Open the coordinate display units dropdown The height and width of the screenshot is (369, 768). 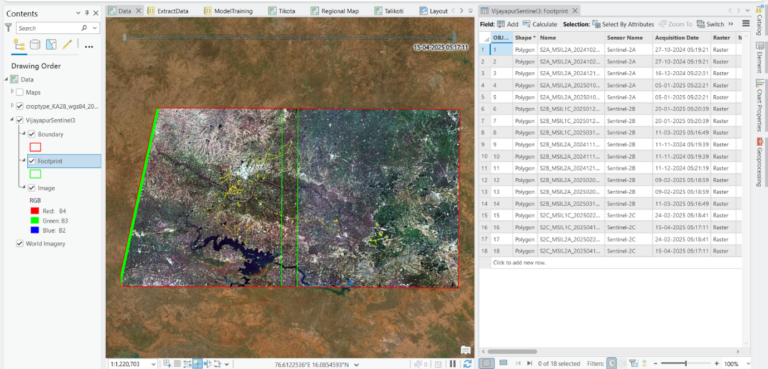tap(356, 364)
